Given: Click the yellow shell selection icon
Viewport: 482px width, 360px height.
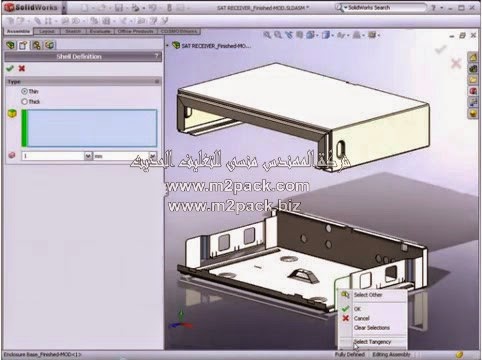Looking at the screenshot, I should point(12,113).
